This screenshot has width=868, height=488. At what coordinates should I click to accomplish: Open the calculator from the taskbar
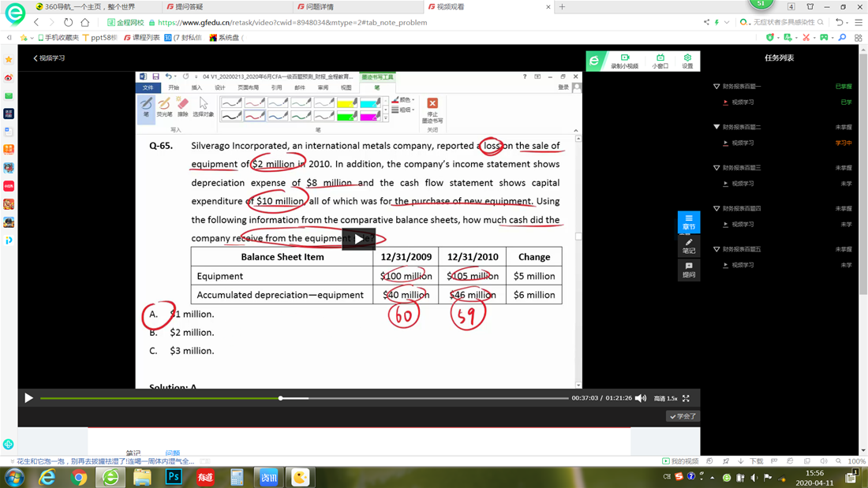click(x=237, y=477)
